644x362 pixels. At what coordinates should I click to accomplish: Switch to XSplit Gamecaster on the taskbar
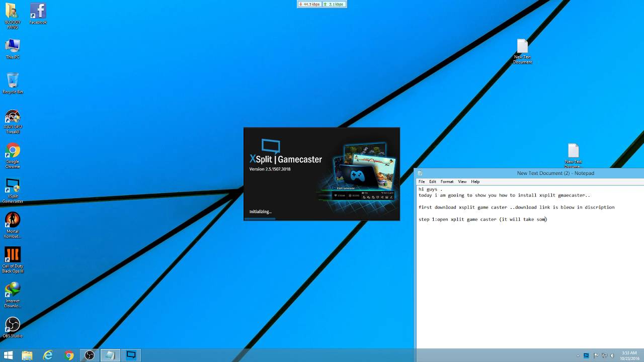tap(131, 355)
